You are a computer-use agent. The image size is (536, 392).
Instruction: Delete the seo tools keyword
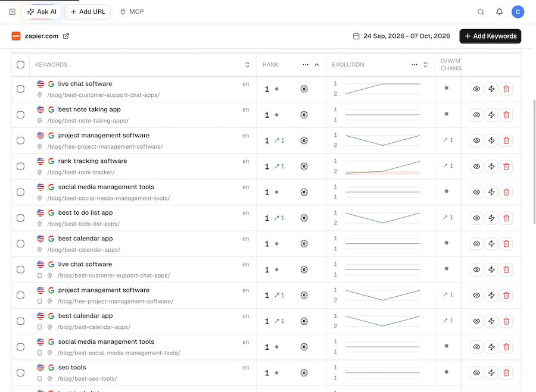click(x=506, y=372)
